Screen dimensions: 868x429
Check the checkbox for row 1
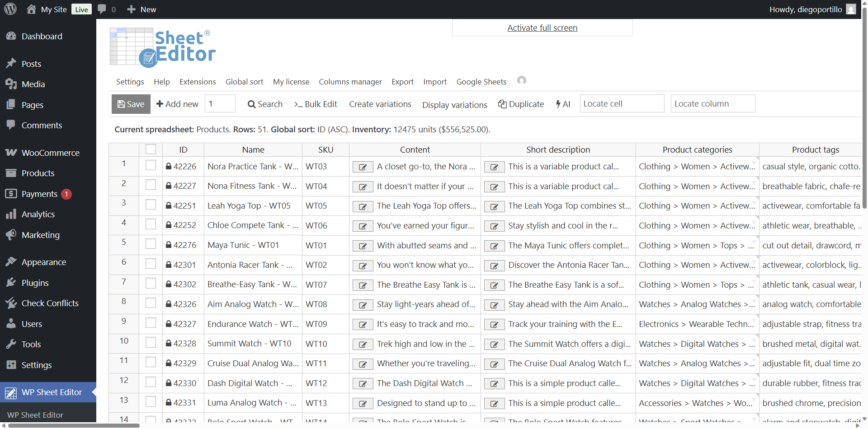[x=151, y=165]
